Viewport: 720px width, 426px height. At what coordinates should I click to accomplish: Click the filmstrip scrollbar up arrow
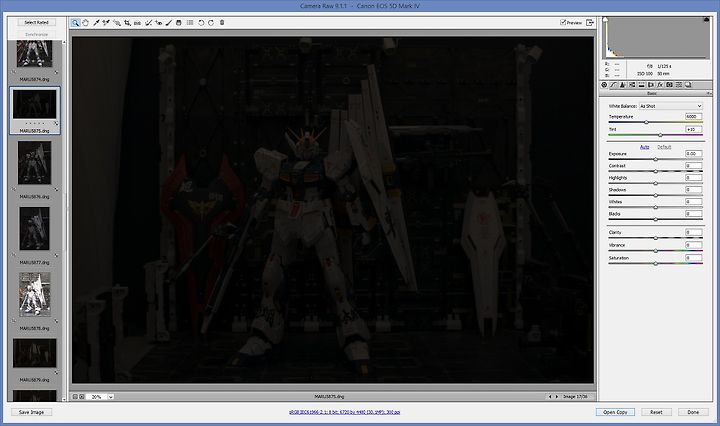[x=64, y=42]
